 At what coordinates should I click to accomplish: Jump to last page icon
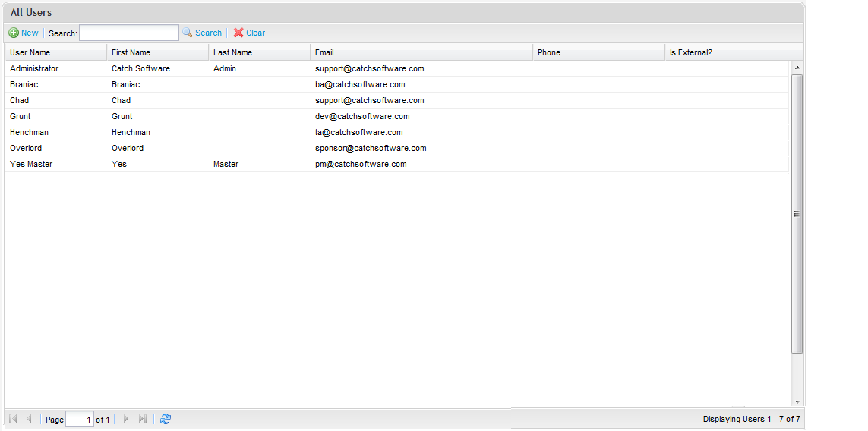point(142,419)
